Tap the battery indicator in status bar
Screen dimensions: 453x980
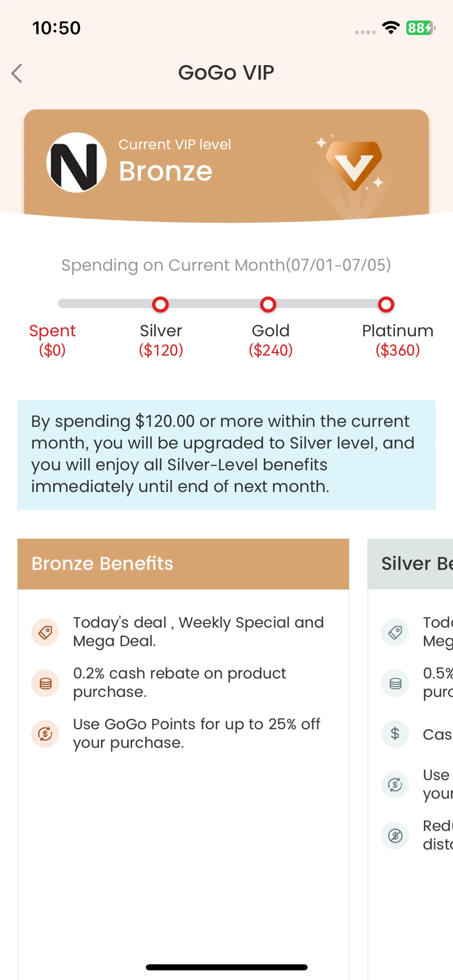[420, 28]
